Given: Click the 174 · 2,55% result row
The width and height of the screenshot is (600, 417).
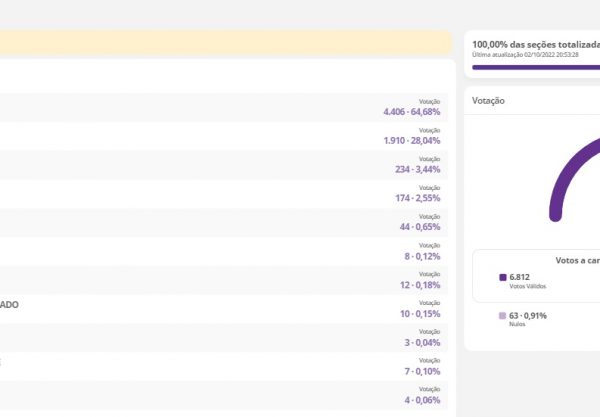Looking at the screenshot, I should coord(225,193).
